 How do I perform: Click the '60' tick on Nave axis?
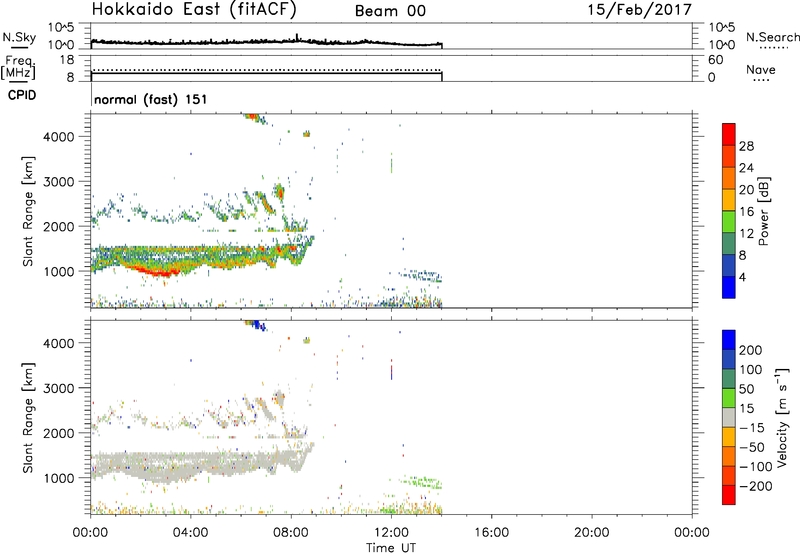[715, 60]
